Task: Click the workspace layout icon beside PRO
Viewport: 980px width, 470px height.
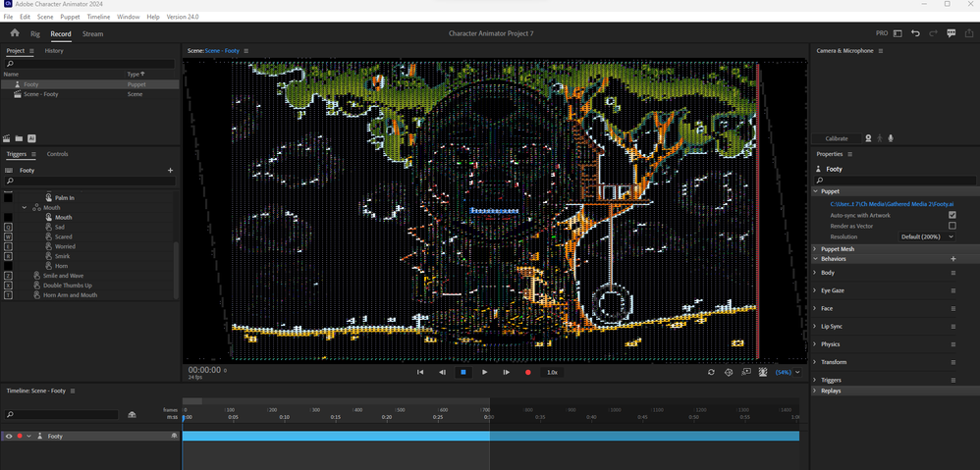Action: tap(898, 33)
